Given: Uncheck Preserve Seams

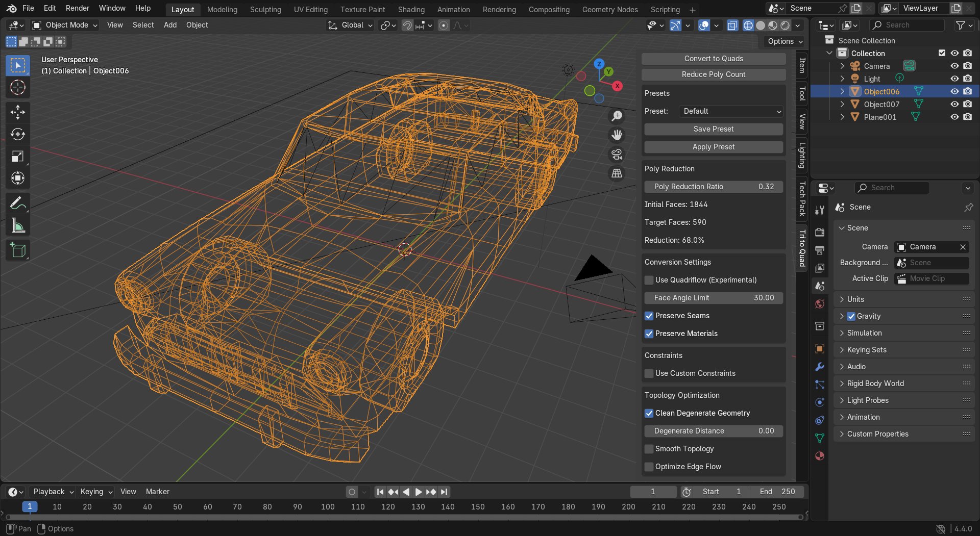Looking at the screenshot, I should 649,316.
